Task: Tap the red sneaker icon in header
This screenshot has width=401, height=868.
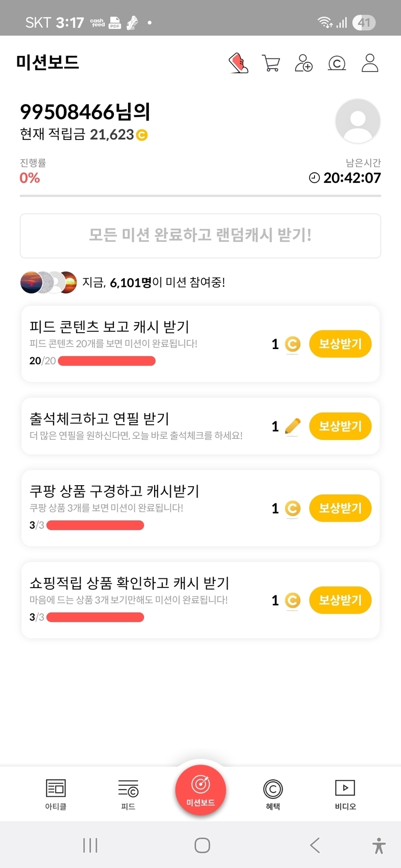Action: pyautogui.click(x=238, y=63)
